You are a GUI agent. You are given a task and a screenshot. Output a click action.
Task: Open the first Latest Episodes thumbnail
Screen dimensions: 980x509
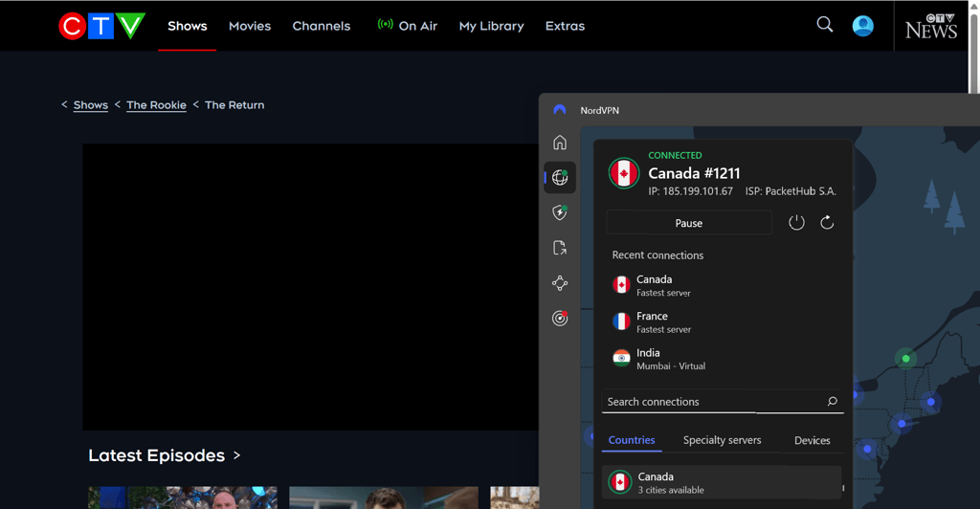tap(183, 498)
